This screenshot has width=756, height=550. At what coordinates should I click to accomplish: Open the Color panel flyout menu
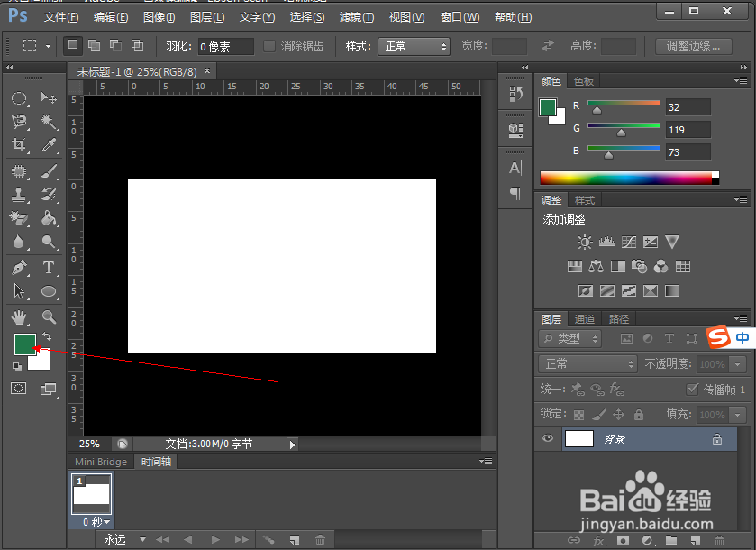[741, 80]
